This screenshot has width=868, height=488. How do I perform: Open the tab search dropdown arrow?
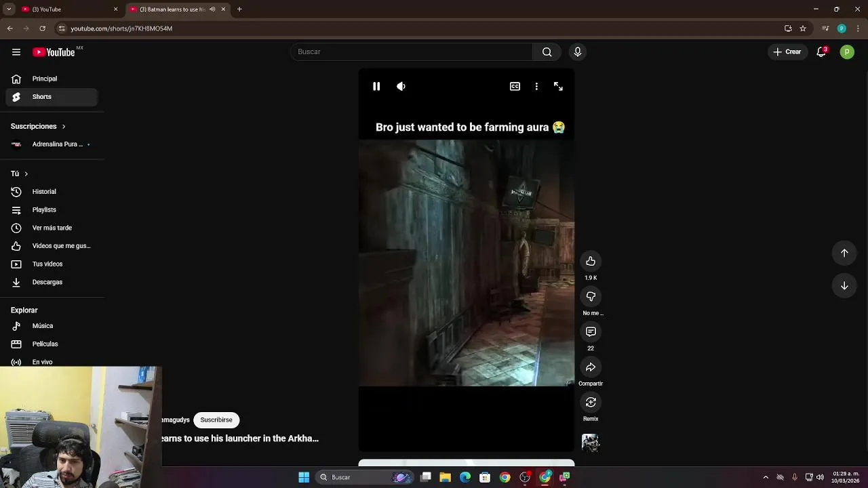tap(9, 9)
